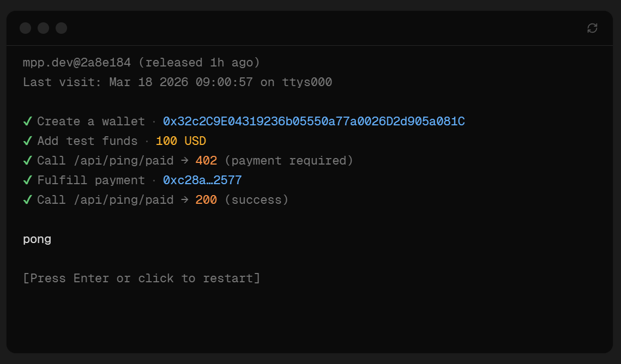Select the checkmark beside 'Fulfill payment'
621x364 pixels.
click(x=28, y=180)
